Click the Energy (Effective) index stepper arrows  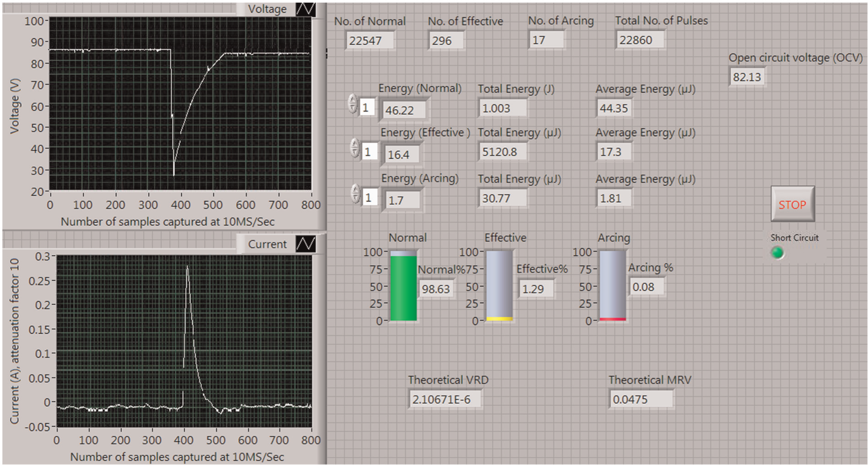click(x=355, y=148)
